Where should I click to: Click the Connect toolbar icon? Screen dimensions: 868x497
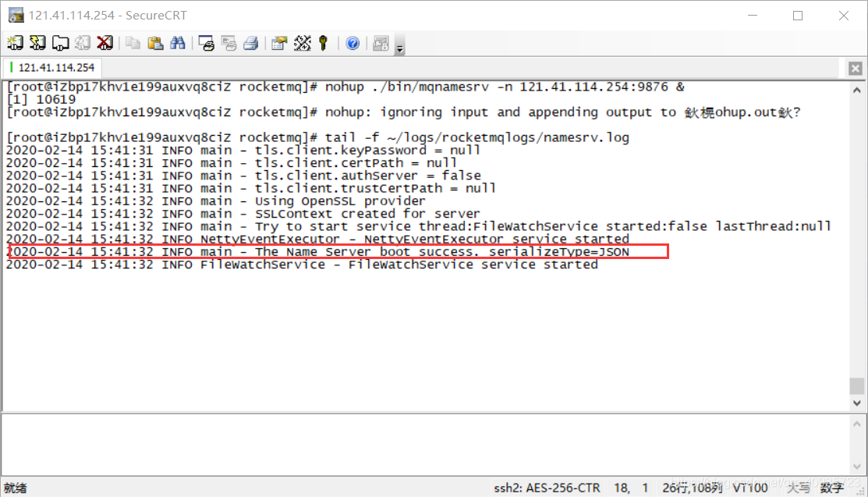[x=15, y=43]
